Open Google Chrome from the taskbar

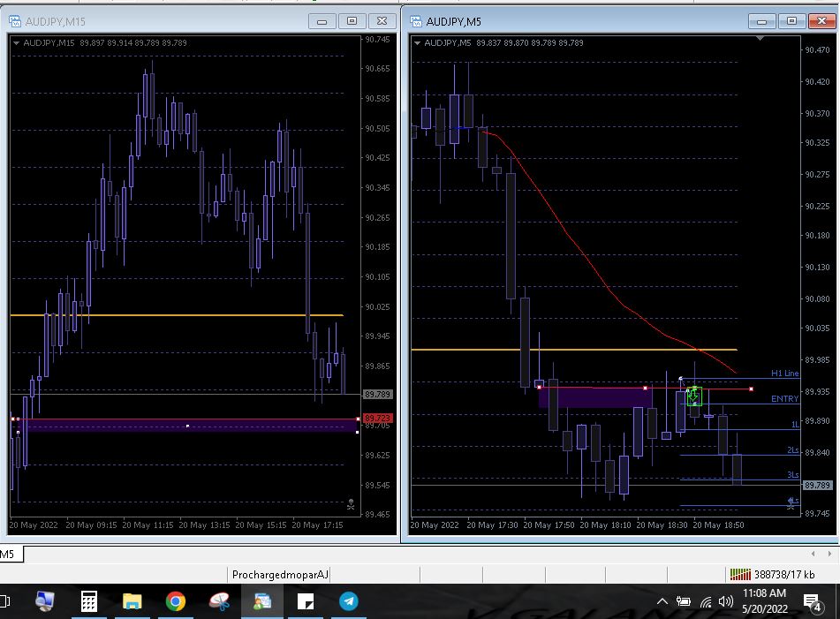pos(175,602)
